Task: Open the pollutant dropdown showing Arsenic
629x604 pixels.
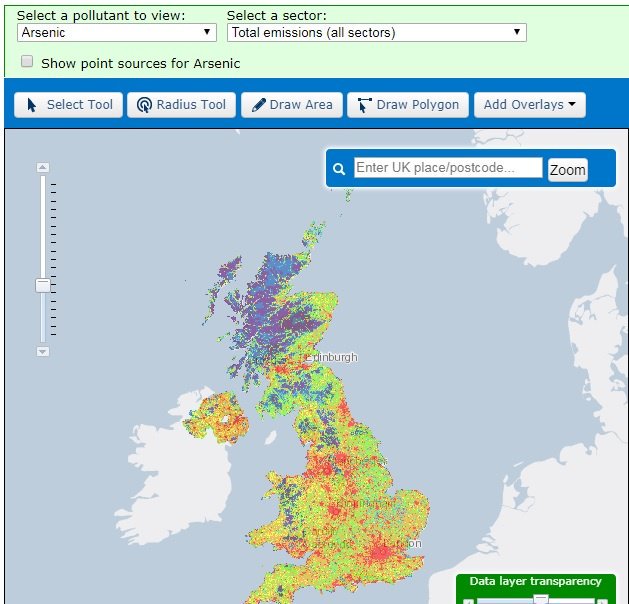Action: point(117,32)
